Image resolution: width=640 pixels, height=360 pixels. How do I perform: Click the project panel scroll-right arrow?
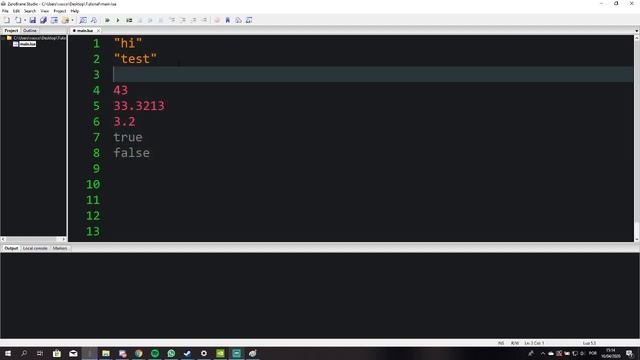pos(63,239)
